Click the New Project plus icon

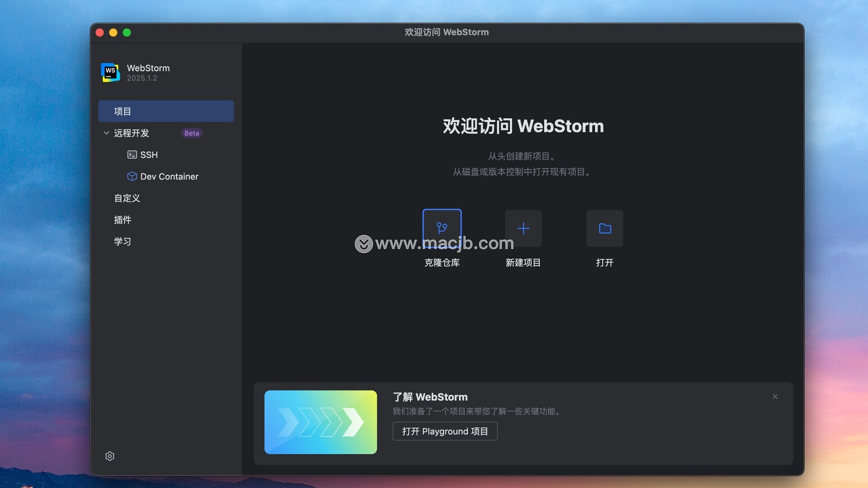(x=523, y=228)
